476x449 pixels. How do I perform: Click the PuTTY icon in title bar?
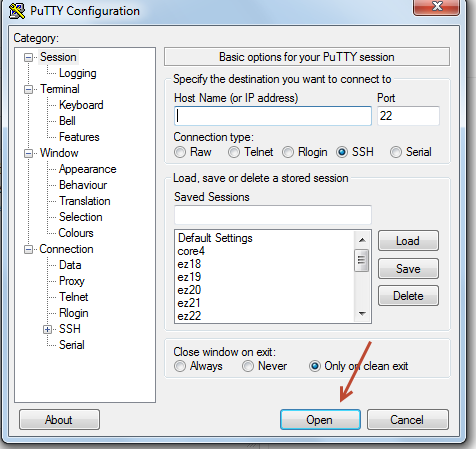click(x=17, y=11)
